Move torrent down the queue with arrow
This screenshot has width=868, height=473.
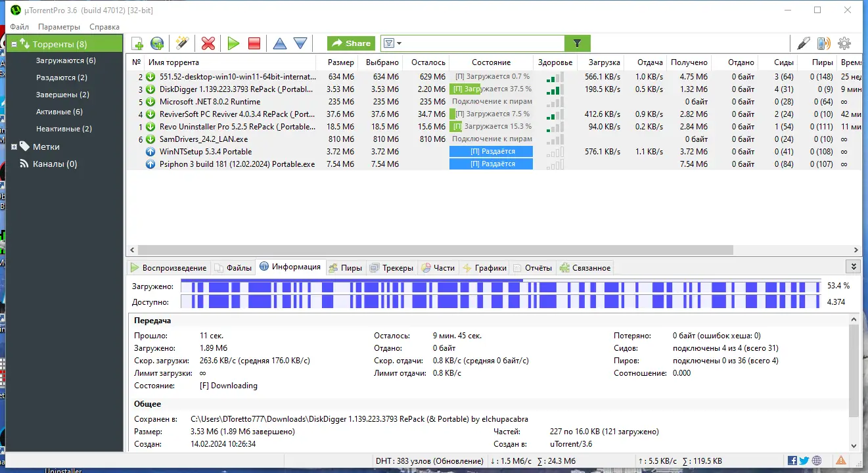pyautogui.click(x=300, y=43)
